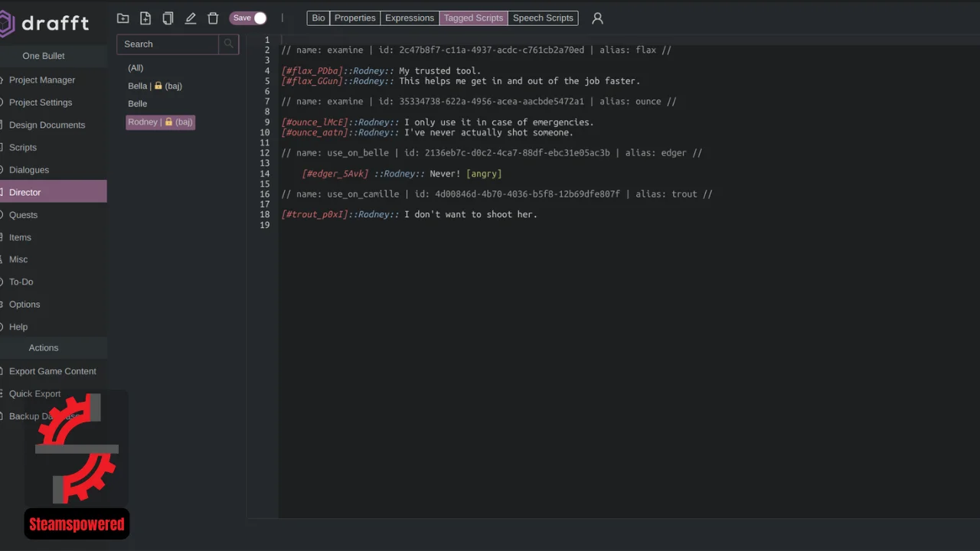980x551 pixels.
Task: Select character Belle in the list
Action: [138, 103]
